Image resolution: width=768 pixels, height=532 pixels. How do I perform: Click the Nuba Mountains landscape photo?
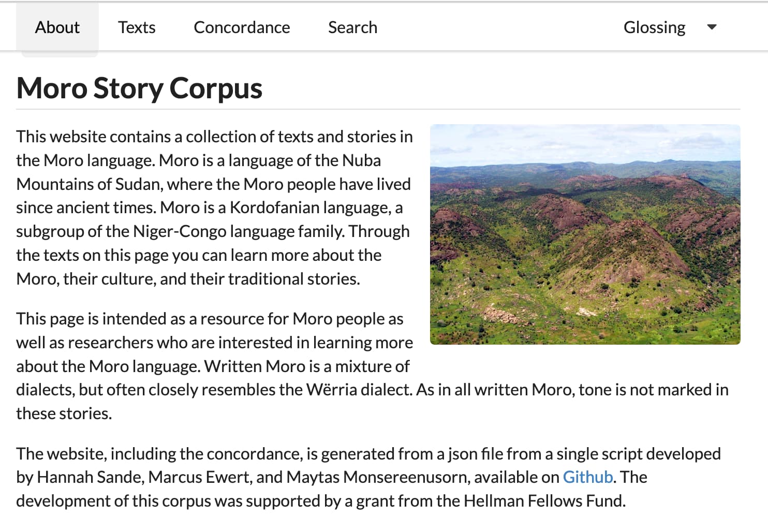pos(585,234)
